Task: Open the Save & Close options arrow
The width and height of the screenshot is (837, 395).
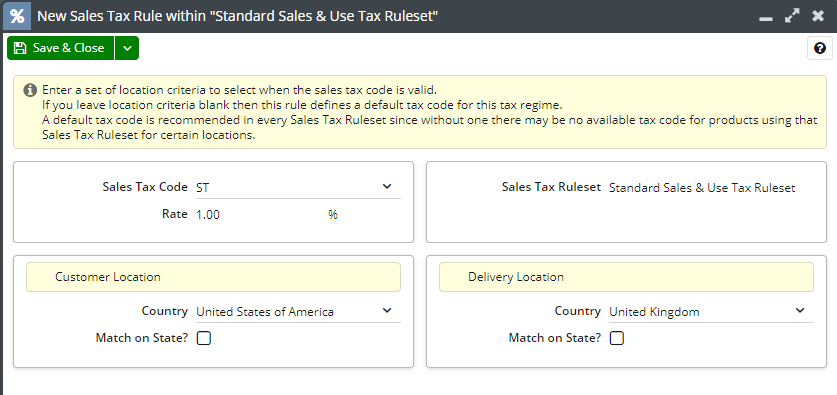Action: (127, 48)
